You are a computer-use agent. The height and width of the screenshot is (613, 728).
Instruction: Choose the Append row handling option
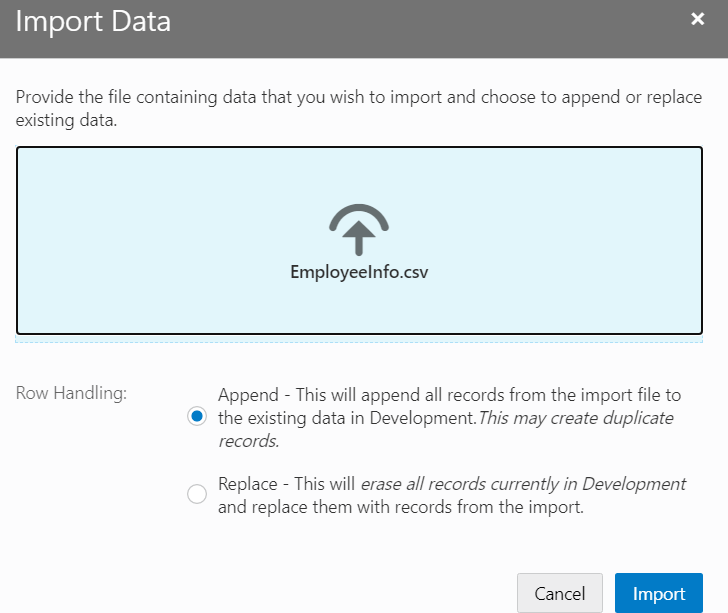tap(197, 416)
